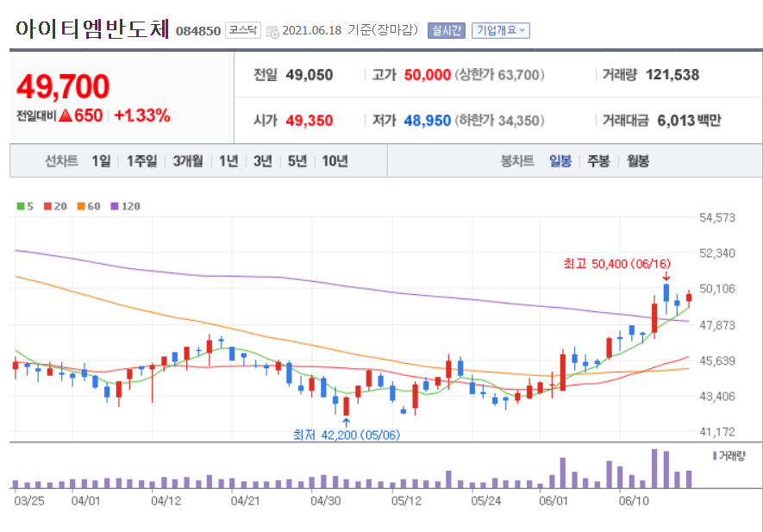Click the 05/12 date label on axis
763x532 pixels.
pos(406,501)
